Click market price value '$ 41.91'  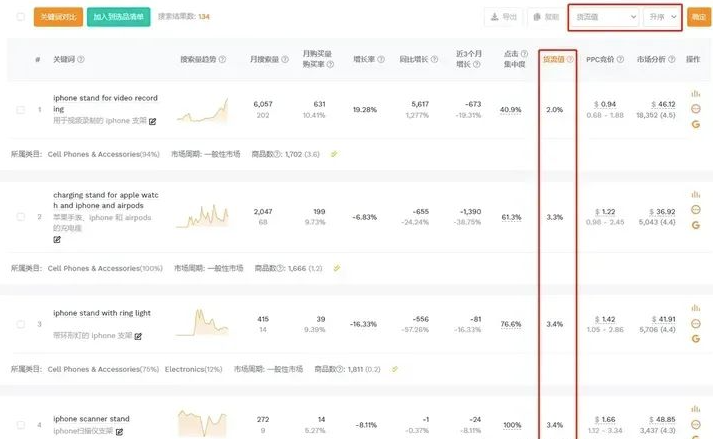(663, 319)
